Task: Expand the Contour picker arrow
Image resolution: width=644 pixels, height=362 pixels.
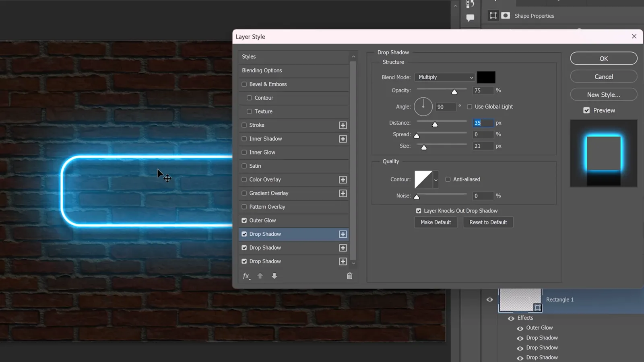Action: (x=436, y=180)
